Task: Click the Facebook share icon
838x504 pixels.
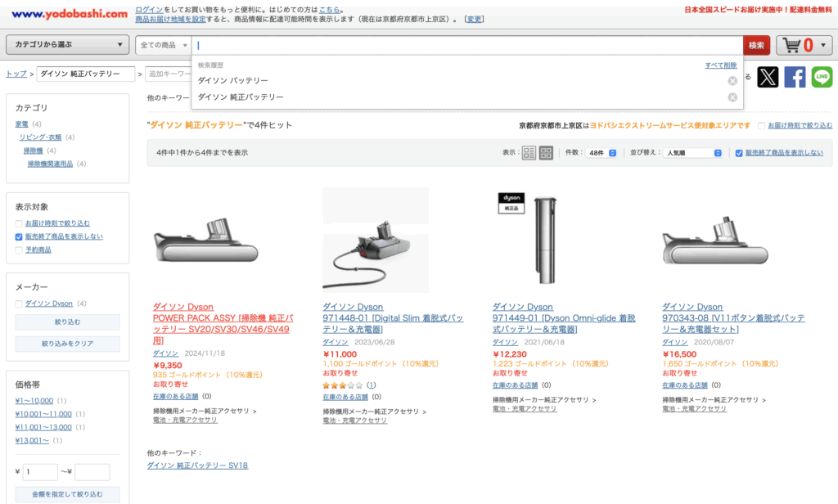Action: click(x=795, y=78)
